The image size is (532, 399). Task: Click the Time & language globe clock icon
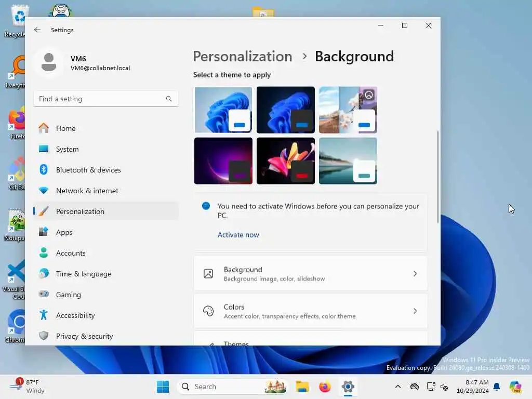click(x=44, y=273)
